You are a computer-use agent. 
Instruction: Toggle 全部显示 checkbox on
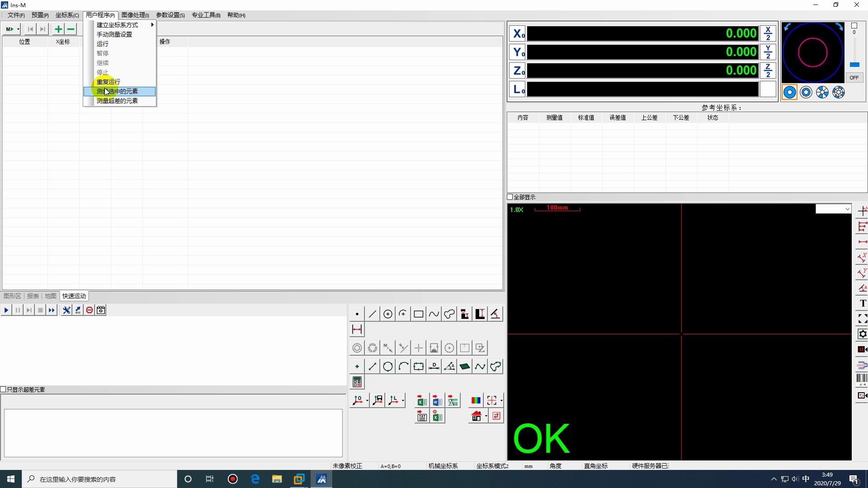click(x=511, y=197)
